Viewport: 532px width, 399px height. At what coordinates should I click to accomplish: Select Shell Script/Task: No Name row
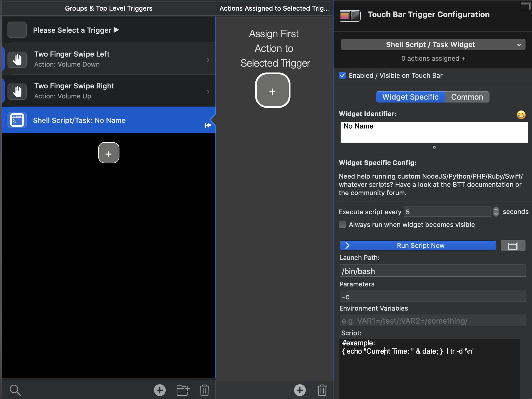click(x=109, y=120)
